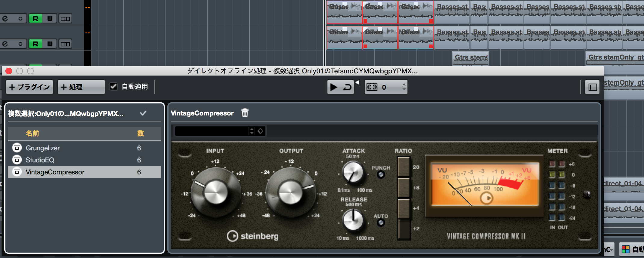Click the lanes icon on second track
The image size is (644, 258).
(65, 44)
